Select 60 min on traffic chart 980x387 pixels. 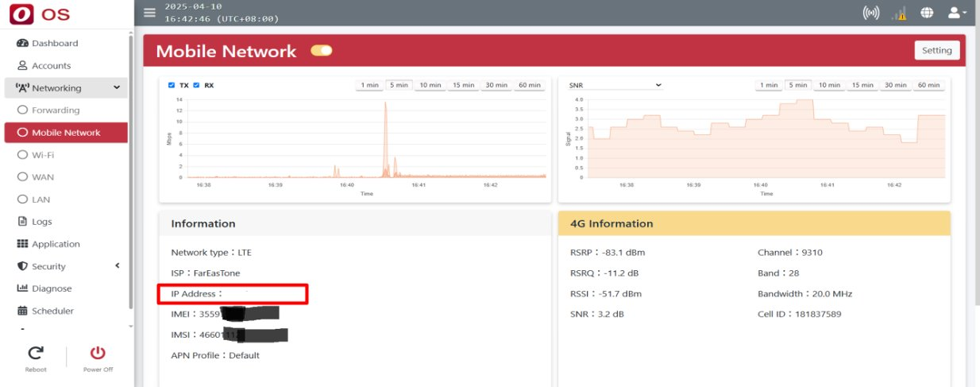(529, 85)
